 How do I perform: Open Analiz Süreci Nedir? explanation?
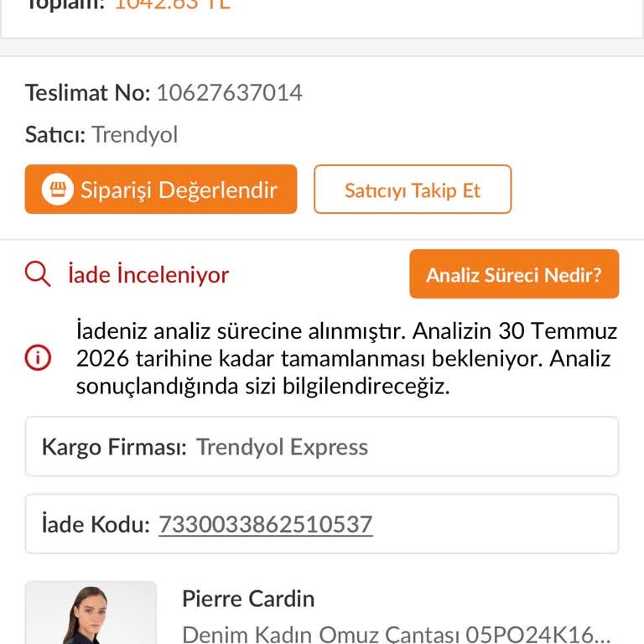pos(514,274)
